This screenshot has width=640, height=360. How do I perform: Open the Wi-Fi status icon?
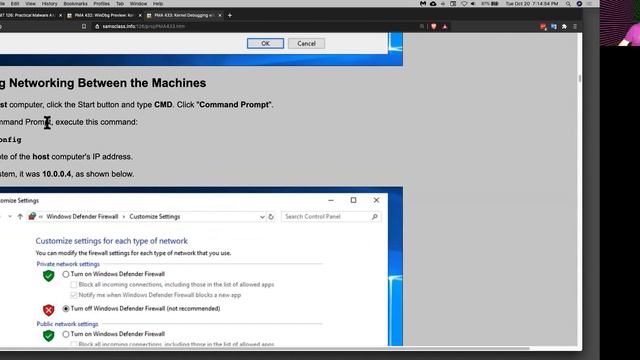click(464, 4)
